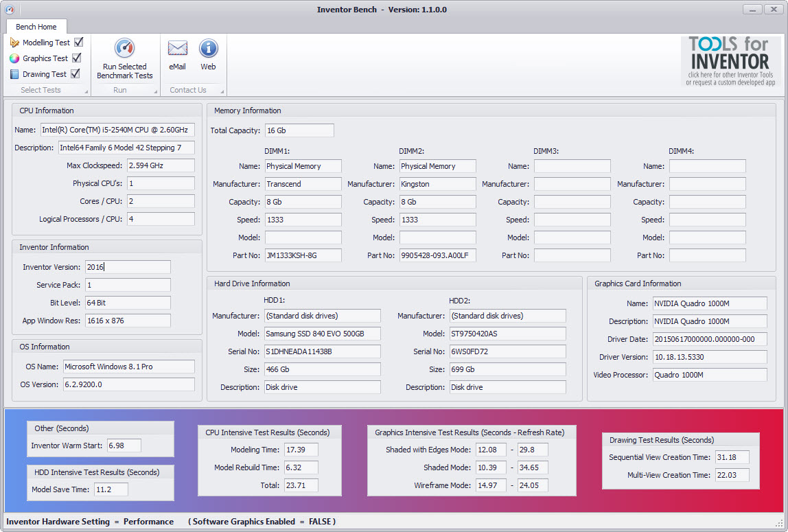Click Multi-View Creation Time field
Image resolution: width=788 pixels, height=532 pixels.
click(x=732, y=475)
